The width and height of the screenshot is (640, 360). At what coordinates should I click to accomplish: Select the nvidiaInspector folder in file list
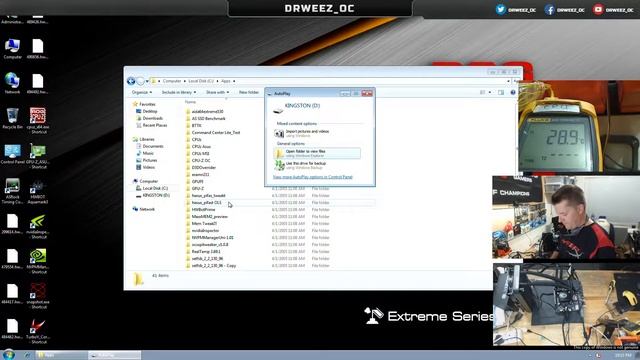pyautogui.click(x=205, y=231)
